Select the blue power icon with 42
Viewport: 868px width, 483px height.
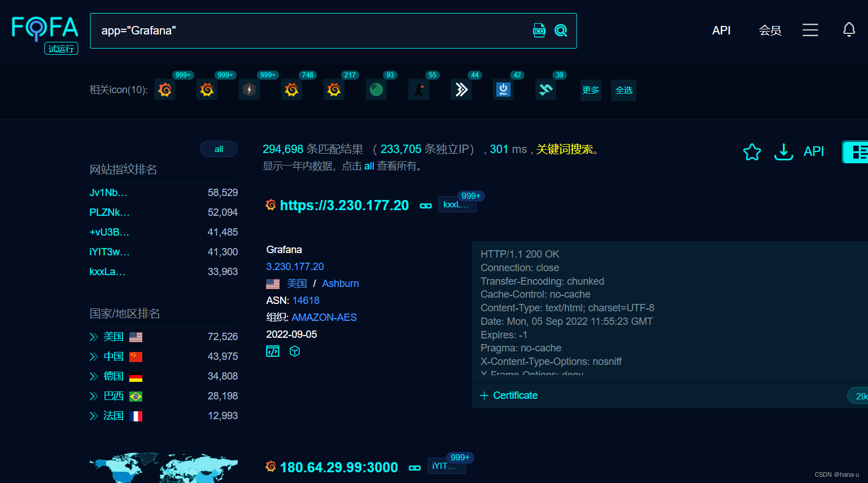(x=503, y=89)
